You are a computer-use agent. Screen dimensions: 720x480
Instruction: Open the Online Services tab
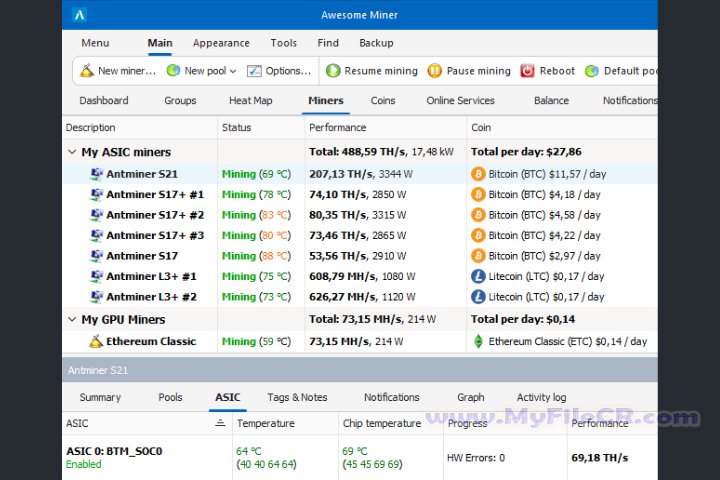click(461, 101)
